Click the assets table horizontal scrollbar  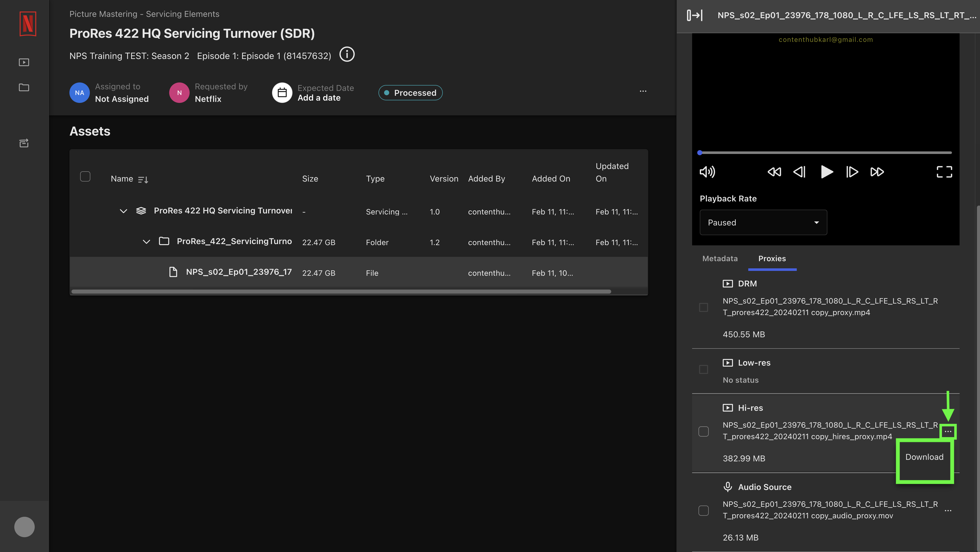pyautogui.click(x=341, y=292)
